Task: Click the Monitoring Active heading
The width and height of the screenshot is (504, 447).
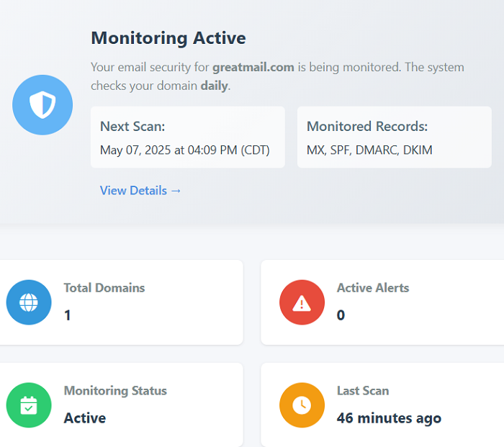Action: tap(168, 38)
